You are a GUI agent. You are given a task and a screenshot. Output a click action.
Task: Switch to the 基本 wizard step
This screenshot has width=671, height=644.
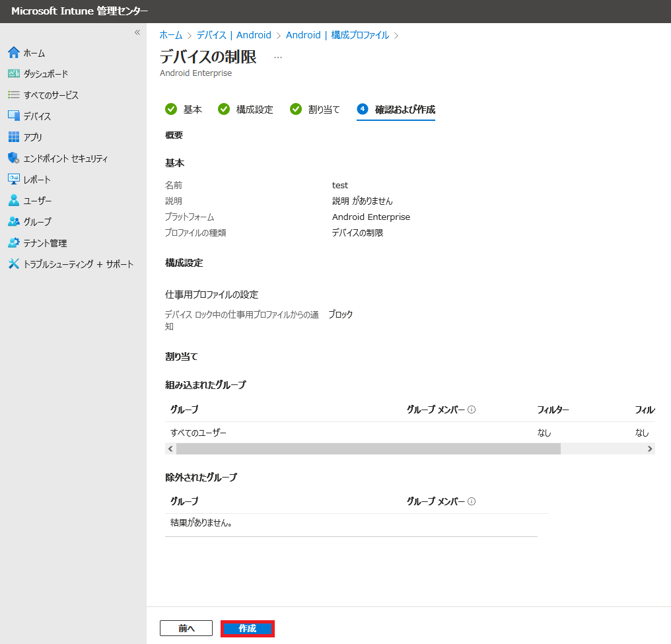[x=192, y=109]
